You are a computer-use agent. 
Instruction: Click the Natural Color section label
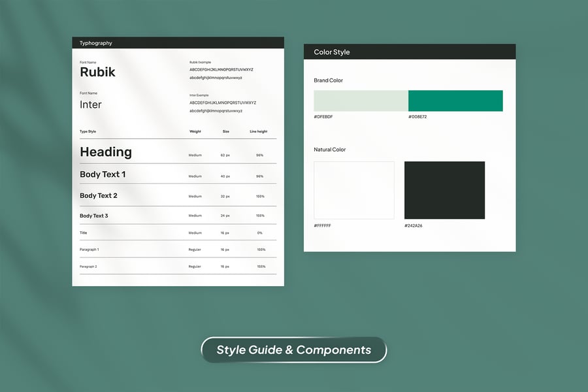coord(330,150)
